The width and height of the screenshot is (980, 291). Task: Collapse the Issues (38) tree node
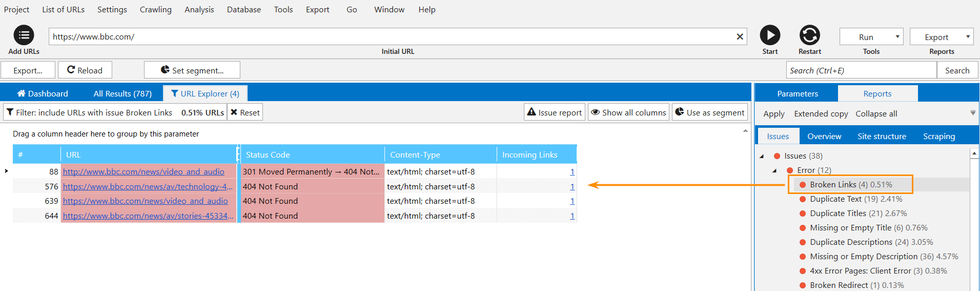coord(762,156)
